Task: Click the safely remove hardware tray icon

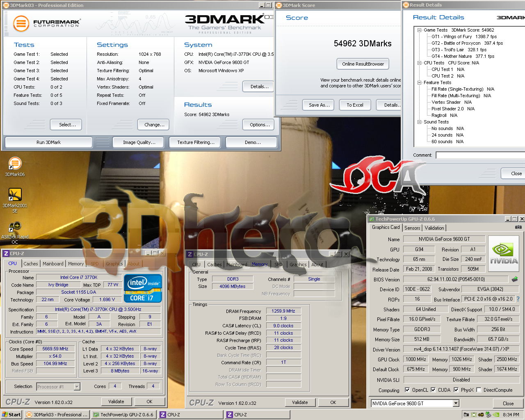Action: tap(488, 415)
